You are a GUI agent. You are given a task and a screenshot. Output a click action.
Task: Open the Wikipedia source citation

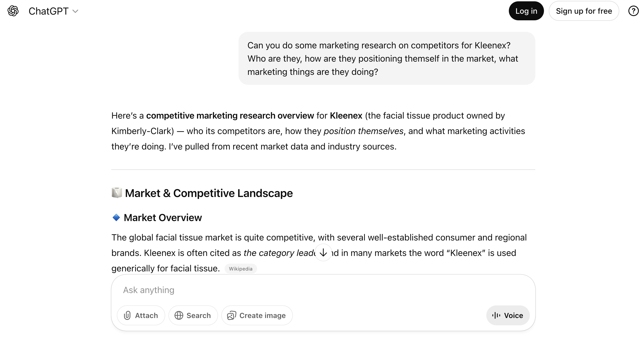pyautogui.click(x=241, y=269)
